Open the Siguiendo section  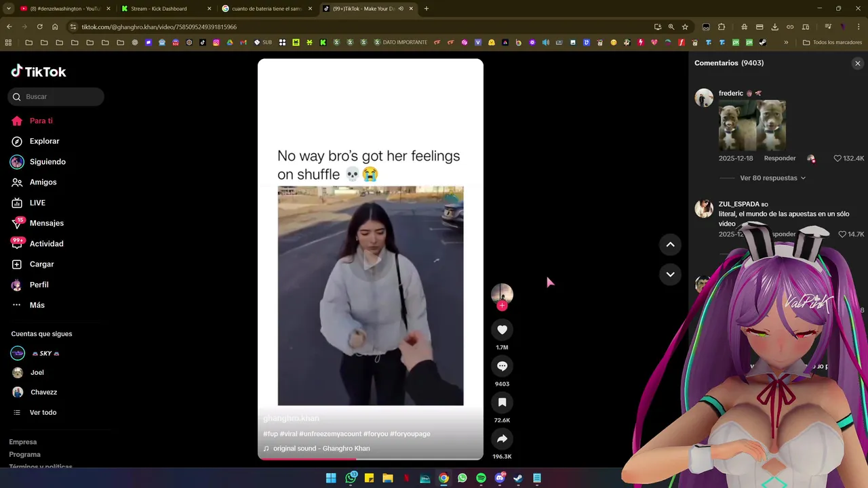point(38,162)
